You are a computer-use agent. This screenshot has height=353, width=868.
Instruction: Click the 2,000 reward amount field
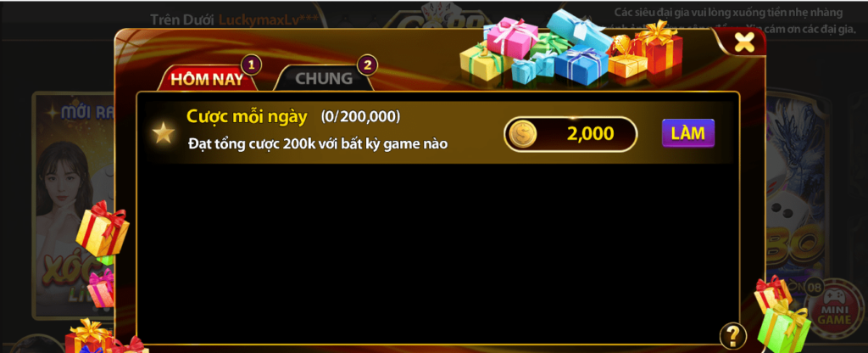click(x=570, y=134)
